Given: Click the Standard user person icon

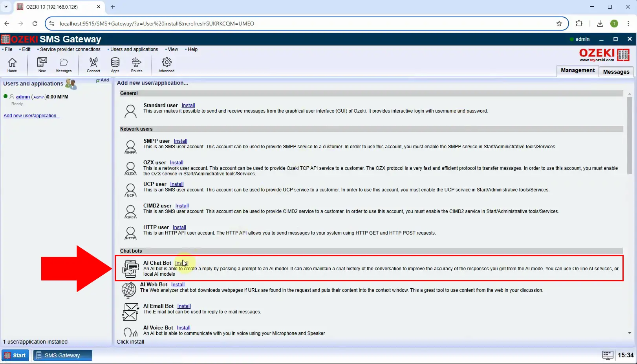Looking at the screenshot, I should pyautogui.click(x=130, y=111).
